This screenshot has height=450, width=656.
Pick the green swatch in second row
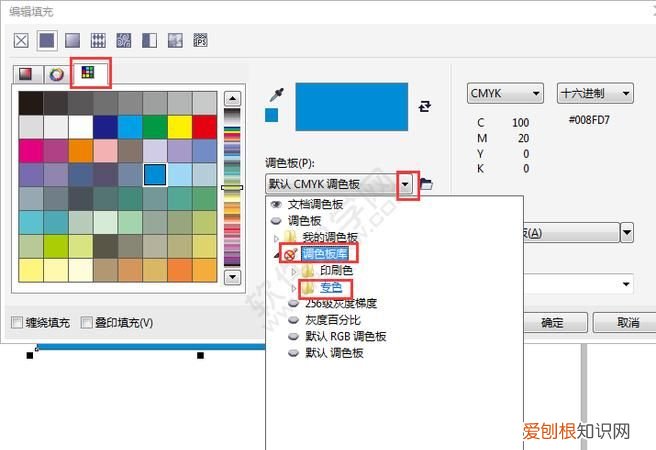(x=155, y=127)
